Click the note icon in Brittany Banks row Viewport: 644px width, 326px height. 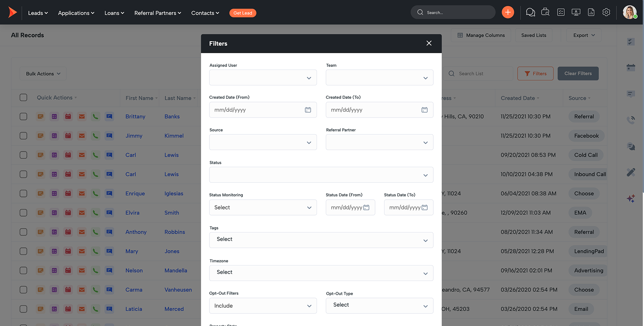click(x=40, y=117)
